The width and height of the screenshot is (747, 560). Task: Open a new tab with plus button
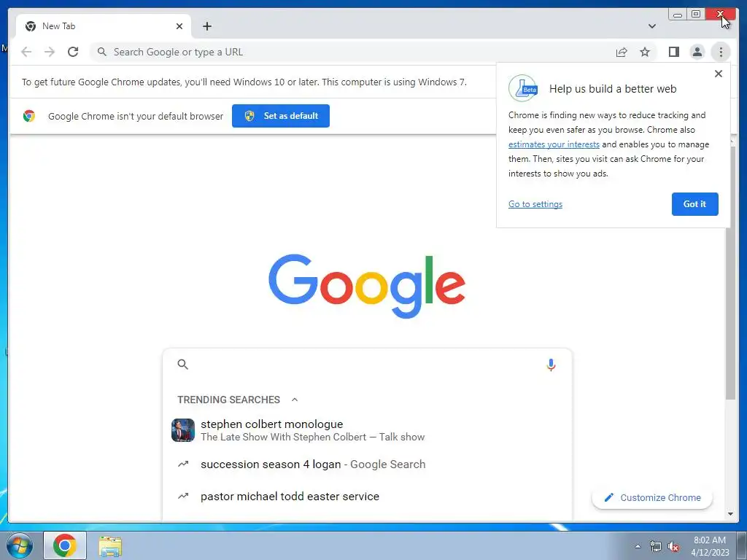[206, 26]
